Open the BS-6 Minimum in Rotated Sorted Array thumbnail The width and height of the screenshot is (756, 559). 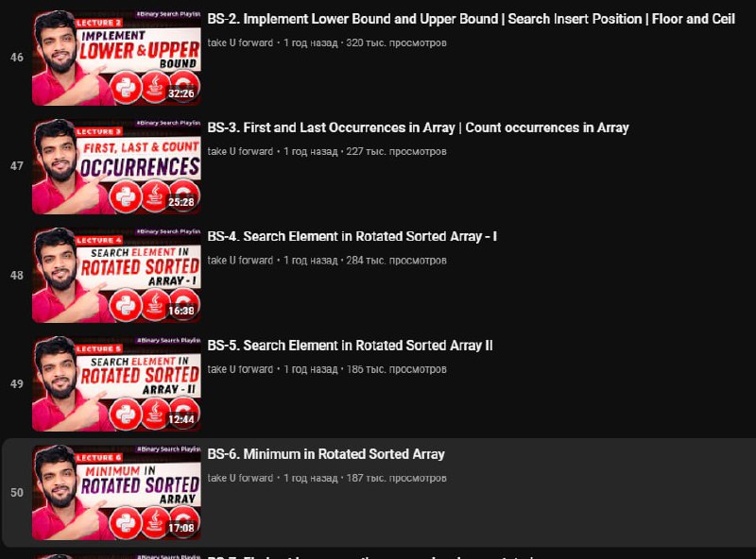tap(116, 493)
